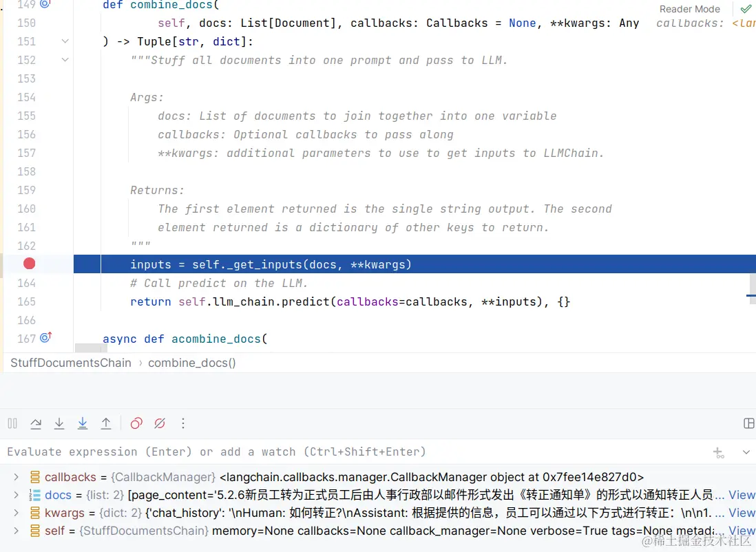
Task: Click StuffDocumentsChain in the breadcrumb bar
Action: (x=70, y=363)
